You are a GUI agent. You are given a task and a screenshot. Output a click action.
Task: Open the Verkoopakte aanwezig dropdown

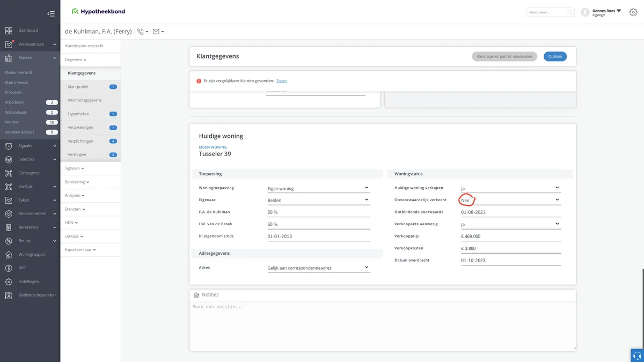510,224
